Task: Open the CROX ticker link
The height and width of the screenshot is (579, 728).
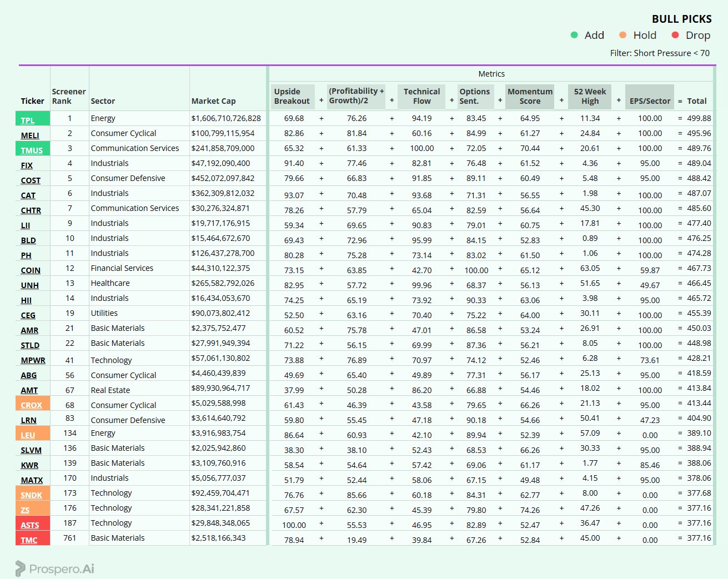Action: click(31, 405)
